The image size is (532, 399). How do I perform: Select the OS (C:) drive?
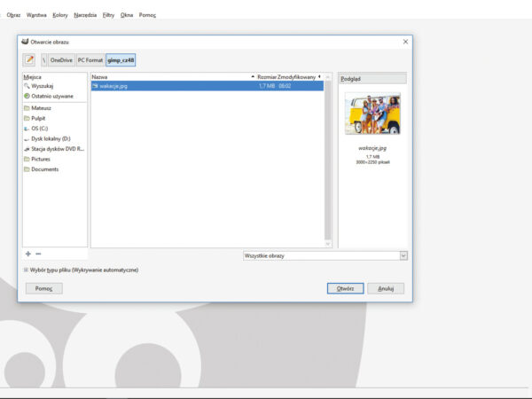pos(40,128)
